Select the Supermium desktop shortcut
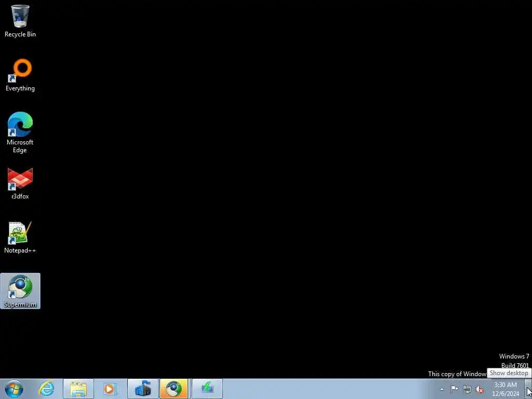 (x=20, y=291)
